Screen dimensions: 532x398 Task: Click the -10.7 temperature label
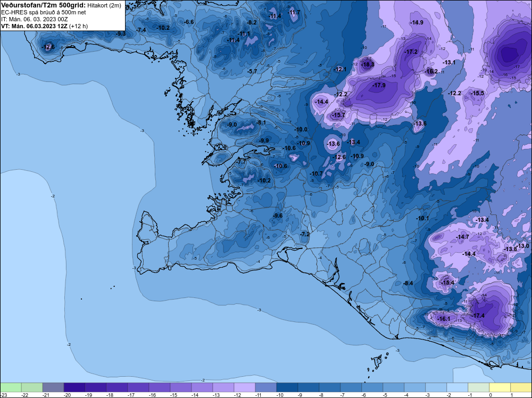pyautogui.click(x=317, y=173)
